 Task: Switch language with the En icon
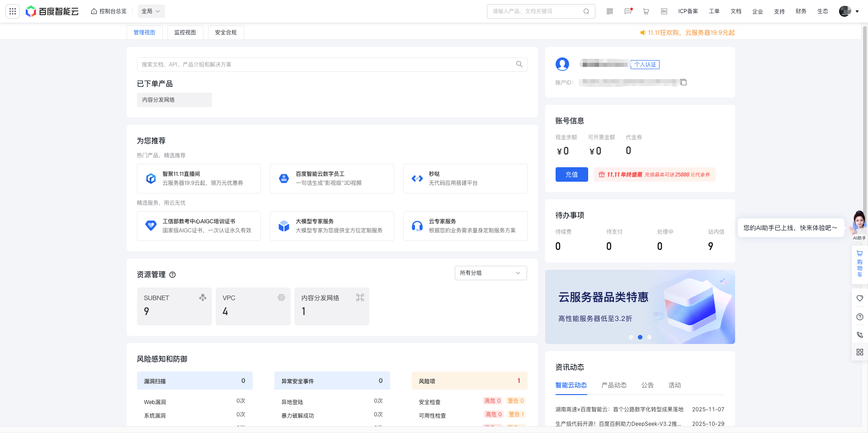click(x=664, y=11)
